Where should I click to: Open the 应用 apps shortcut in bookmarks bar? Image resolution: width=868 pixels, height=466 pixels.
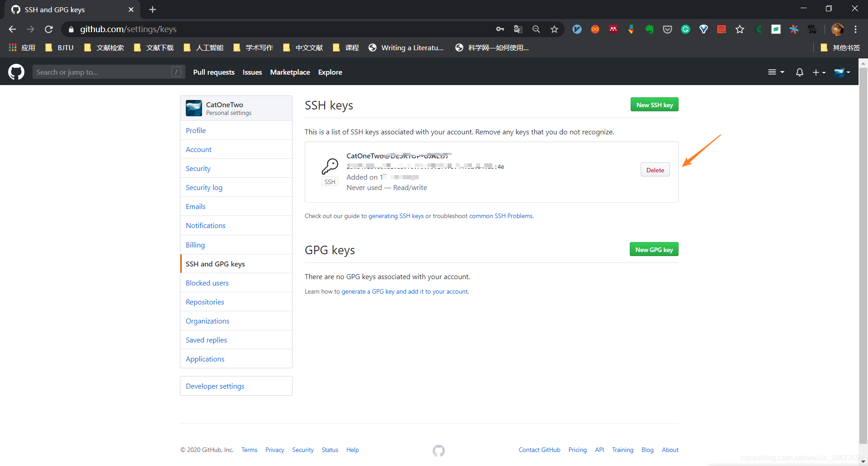point(22,48)
